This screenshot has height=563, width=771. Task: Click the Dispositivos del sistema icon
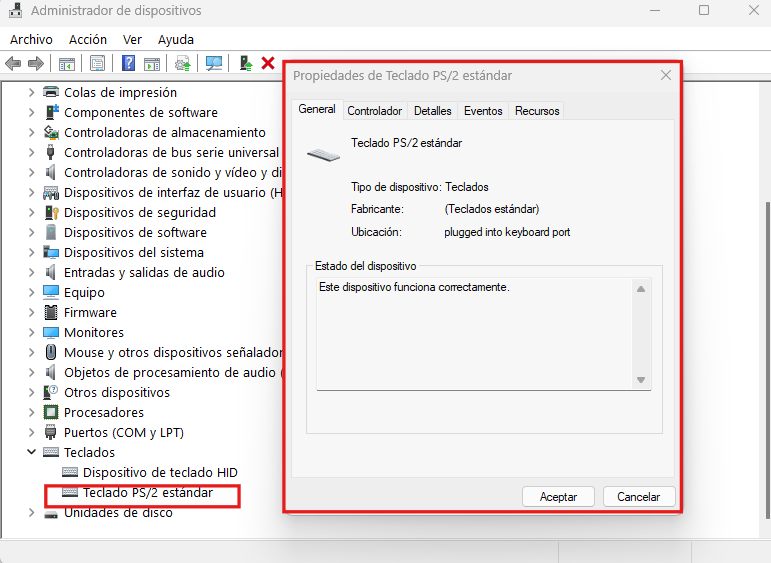(51, 252)
